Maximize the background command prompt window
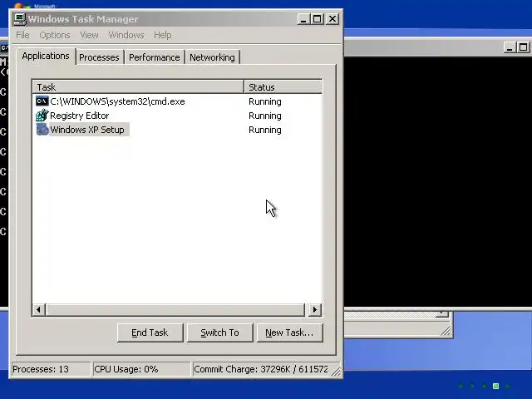The height and width of the screenshot is (399, 532). (x=523, y=47)
